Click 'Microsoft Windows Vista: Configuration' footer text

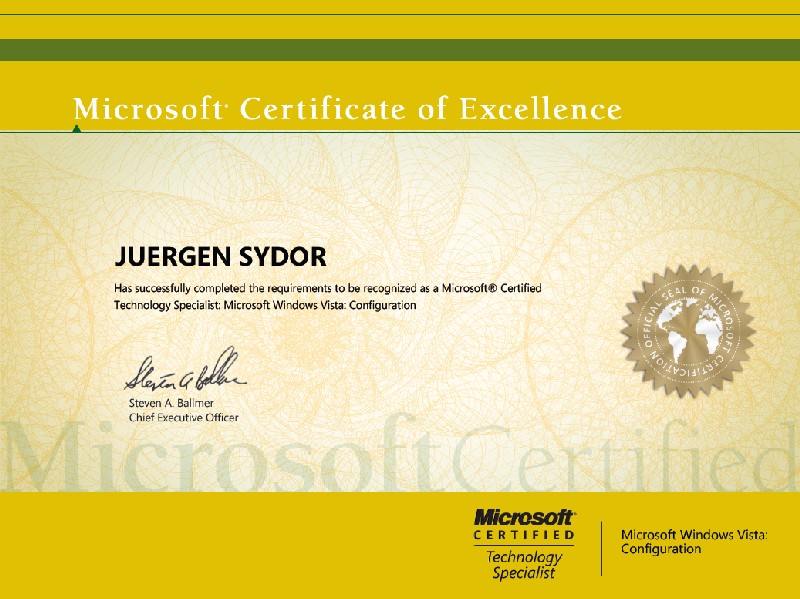click(693, 542)
